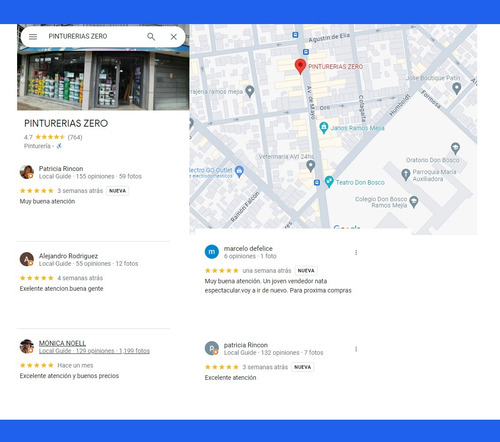
Task: Open the MONICA NOELL profile link
Action: [x=62, y=343]
